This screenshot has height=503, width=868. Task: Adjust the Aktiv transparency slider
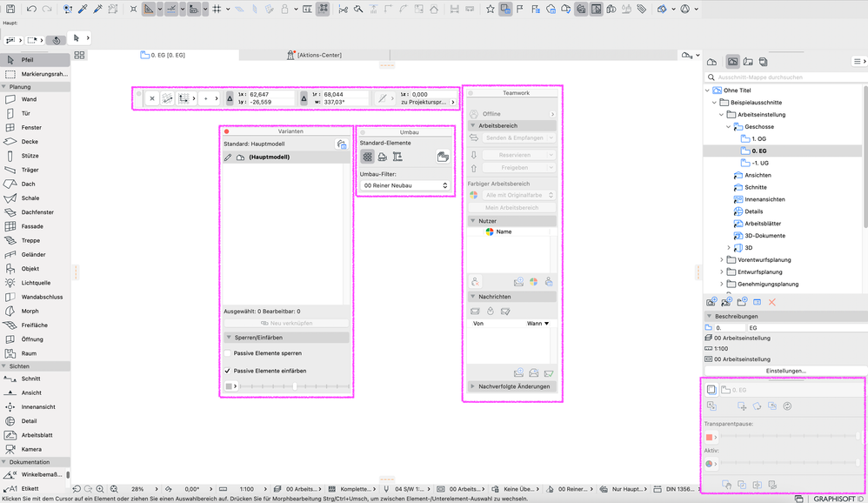click(x=790, y=463)
